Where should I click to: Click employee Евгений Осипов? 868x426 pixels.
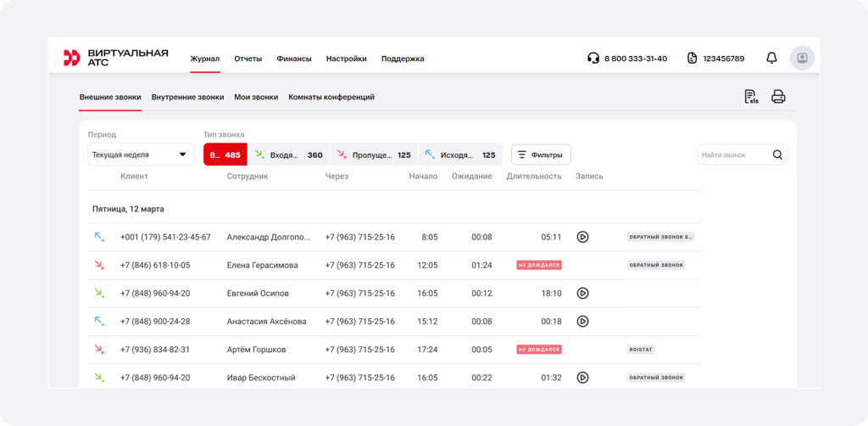pyautogui.click(x=258, y=293)
